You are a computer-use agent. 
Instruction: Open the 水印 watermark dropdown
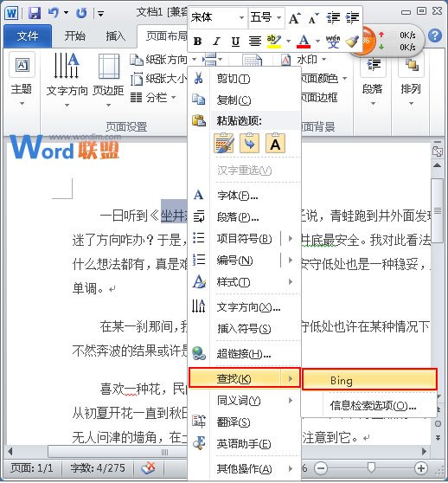click(304, 60)
